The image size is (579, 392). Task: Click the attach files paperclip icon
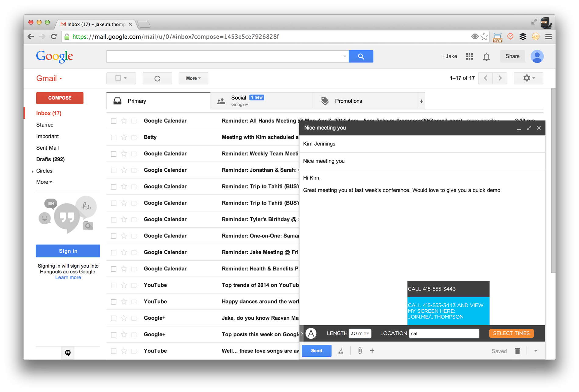click(x=360, y=351)
